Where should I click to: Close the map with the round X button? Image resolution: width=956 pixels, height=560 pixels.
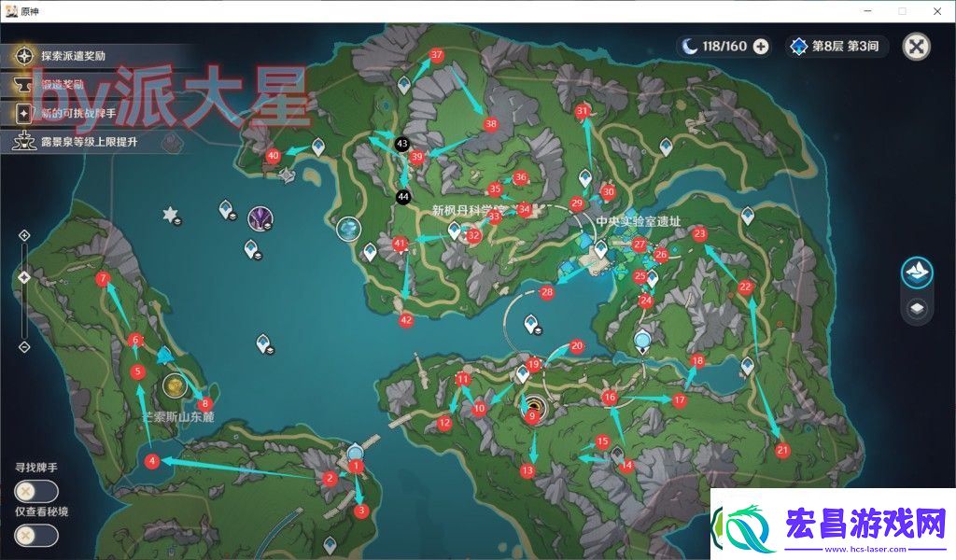[917, 47]
